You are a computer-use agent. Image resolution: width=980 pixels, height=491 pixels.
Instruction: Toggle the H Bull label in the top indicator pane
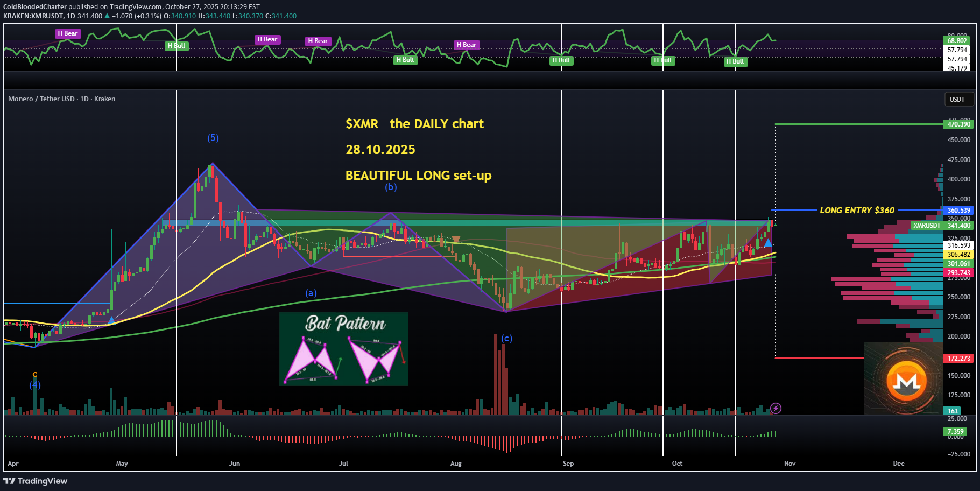[177, 46]
